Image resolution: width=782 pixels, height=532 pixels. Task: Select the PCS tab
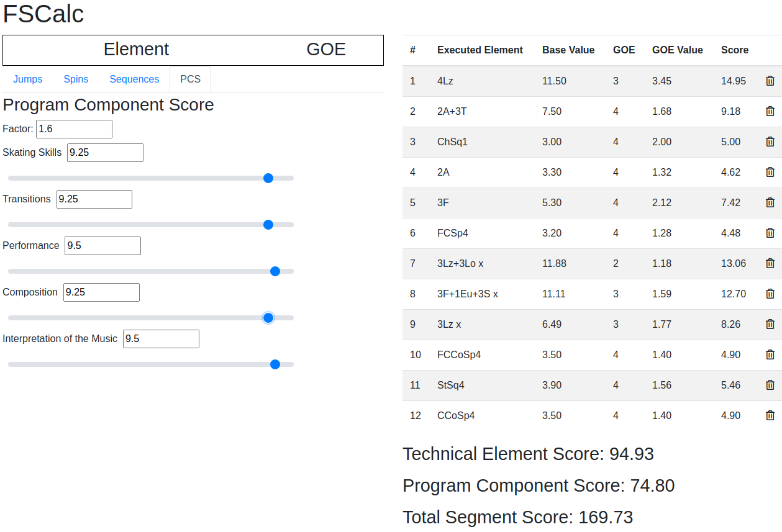click(190, 79)
